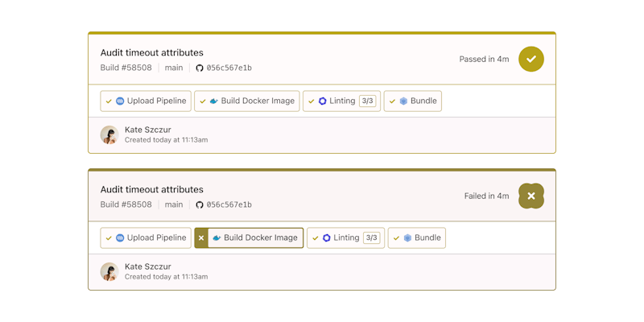Click the passed build green checkmark icon
The width and height of the screenshot is (644, 322).
pyautogui.click(x=531, y=59)
